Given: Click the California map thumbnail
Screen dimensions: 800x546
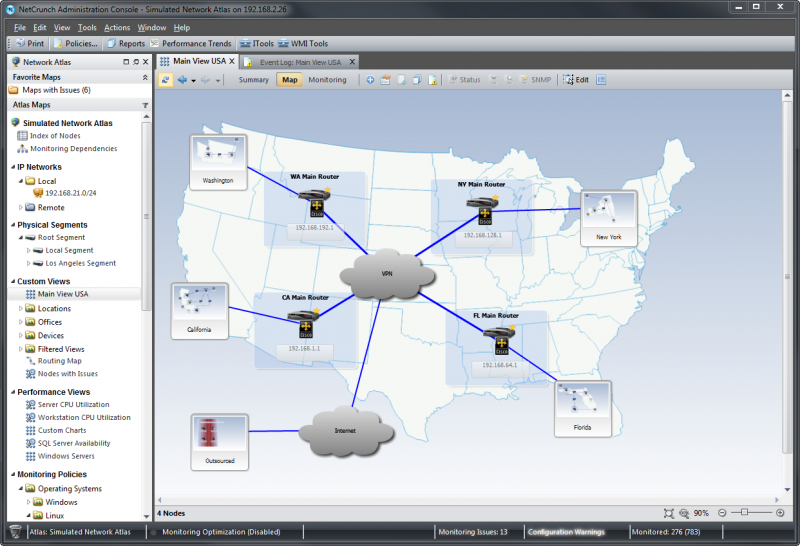Looking at the screenshot, I should tap(199, 311).
